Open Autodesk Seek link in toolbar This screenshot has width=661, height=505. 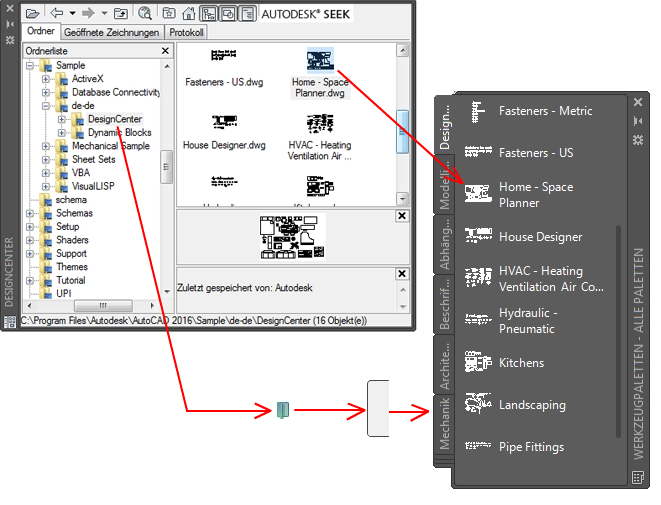306,14
